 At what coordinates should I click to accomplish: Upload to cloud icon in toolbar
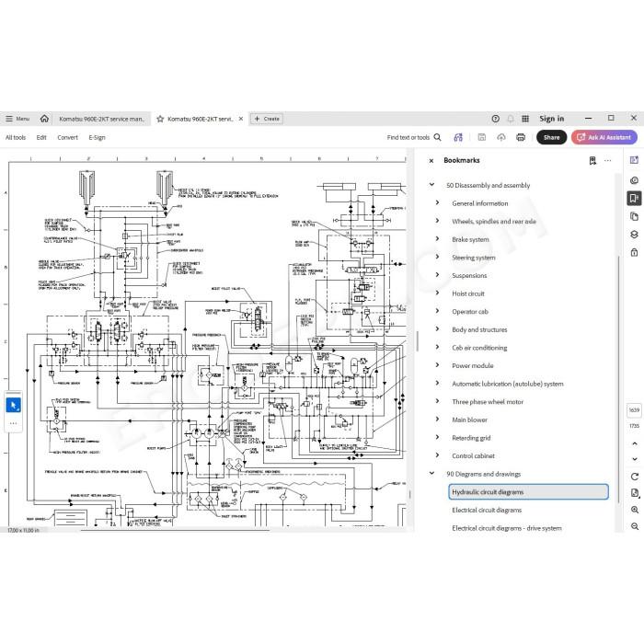(501, 138)
